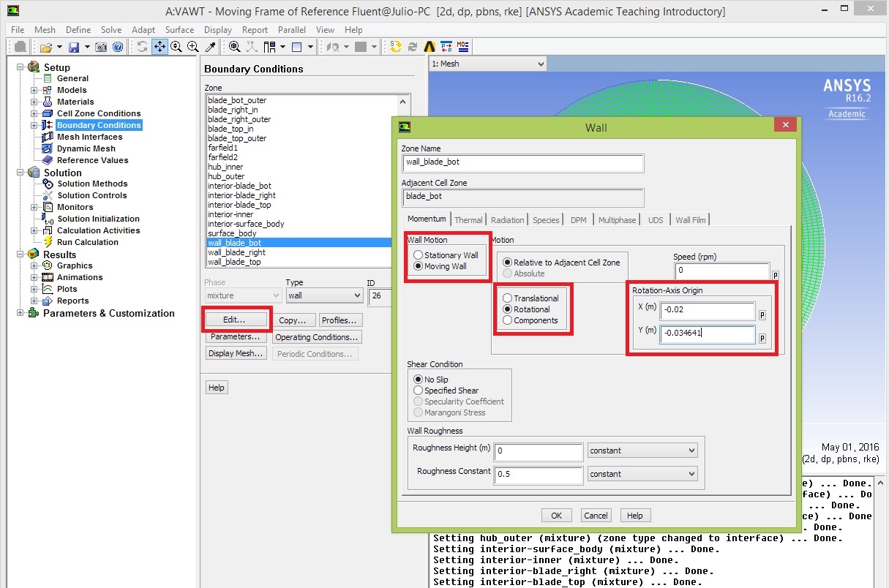Open the Define menu
Screen dimensions: 889x588
pyautogui.click(x=78, y=30)
